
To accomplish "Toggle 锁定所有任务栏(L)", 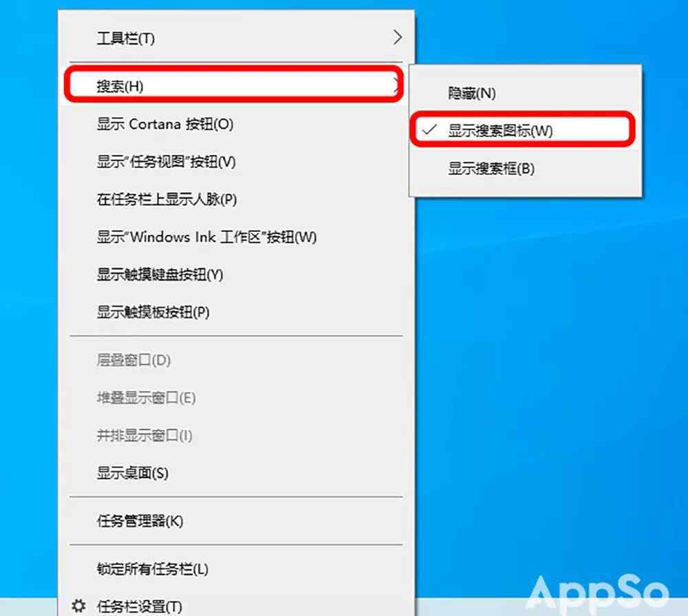I will point(235,569).
